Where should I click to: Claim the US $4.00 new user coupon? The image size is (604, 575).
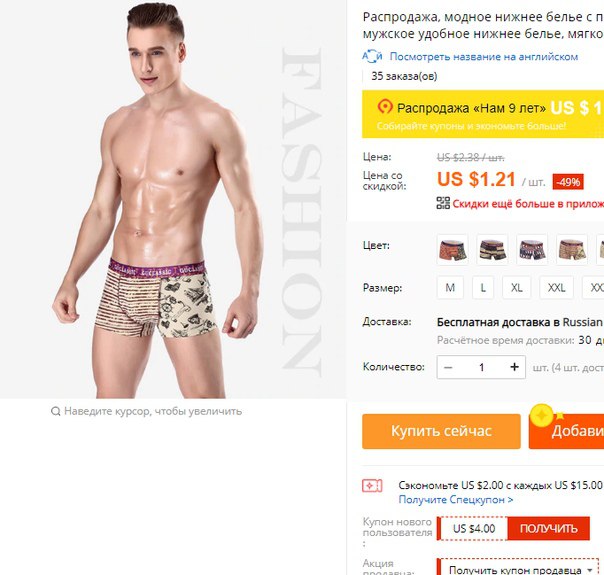[x=549, y=528]
